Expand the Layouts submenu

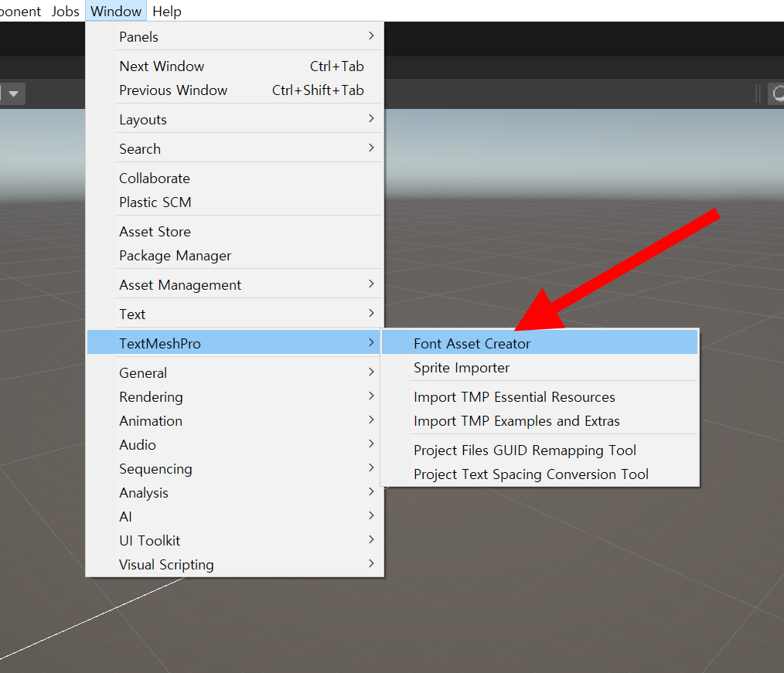[235, 120]
